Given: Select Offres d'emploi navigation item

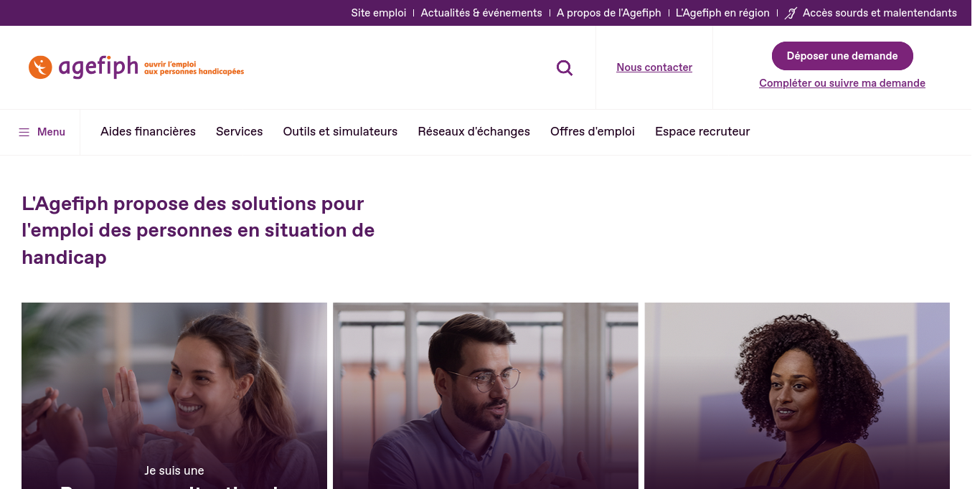Looking at the screenshot, I should 593,132.
